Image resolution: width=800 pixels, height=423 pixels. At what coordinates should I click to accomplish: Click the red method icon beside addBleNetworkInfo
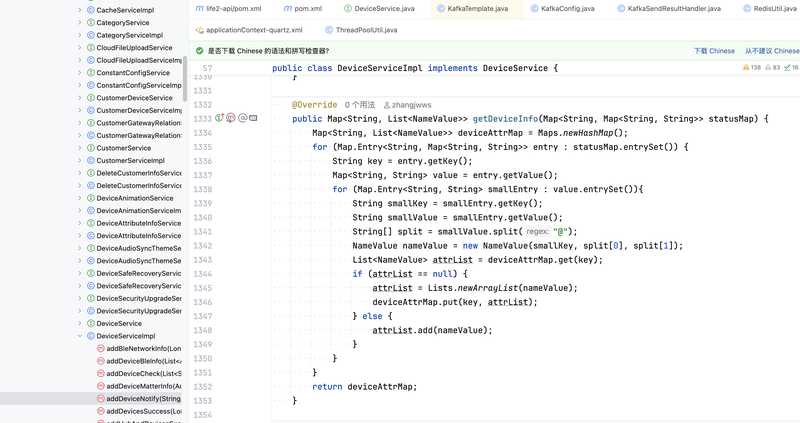(x=100, y=349)
